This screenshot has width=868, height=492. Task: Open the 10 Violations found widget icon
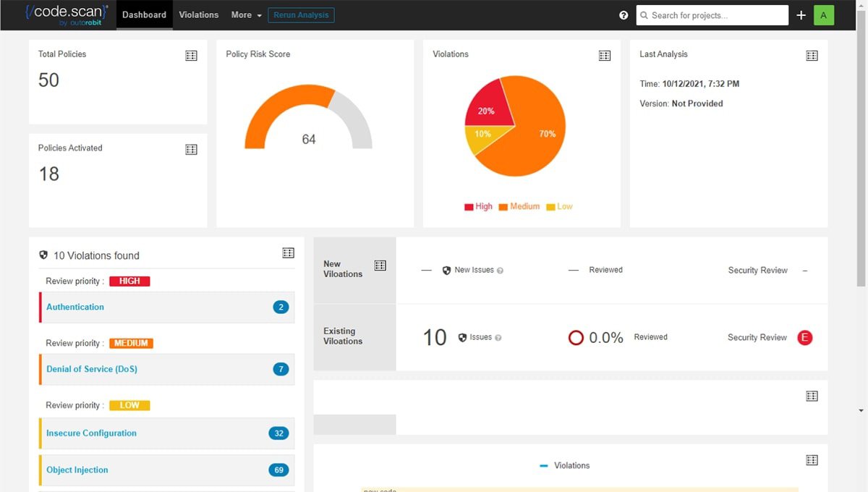288,253
